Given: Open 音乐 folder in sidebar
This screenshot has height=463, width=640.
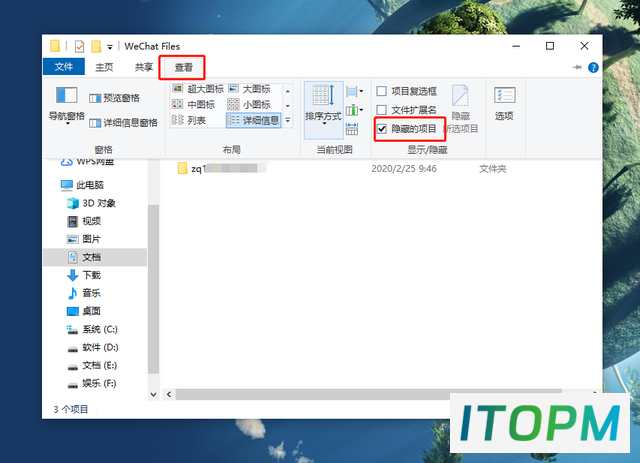Looking at the screenshot, I should [84, 293].
